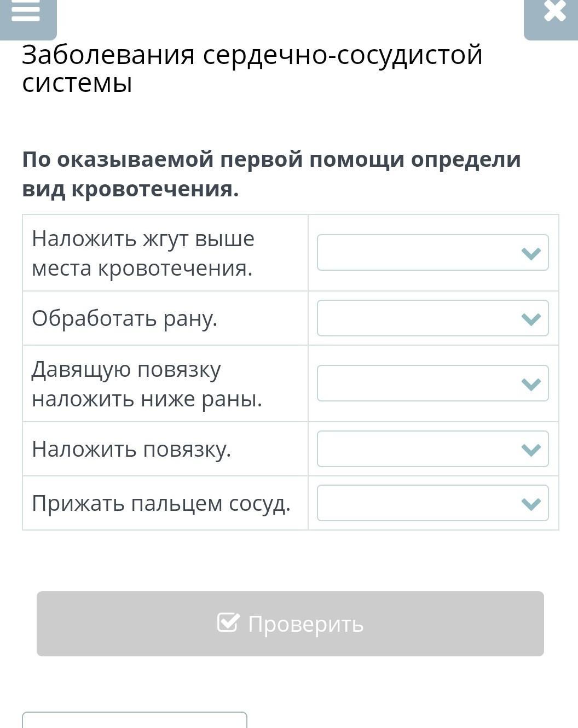Click the 'Прижать пальцем сосуд.' label
The image size is (578, 728).
[x=161, y=503]
